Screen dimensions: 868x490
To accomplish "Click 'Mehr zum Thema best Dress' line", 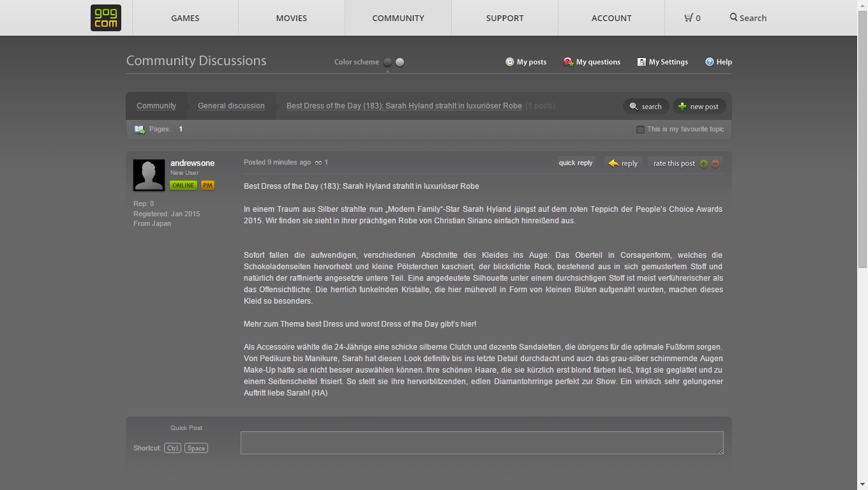I will 360,324.
